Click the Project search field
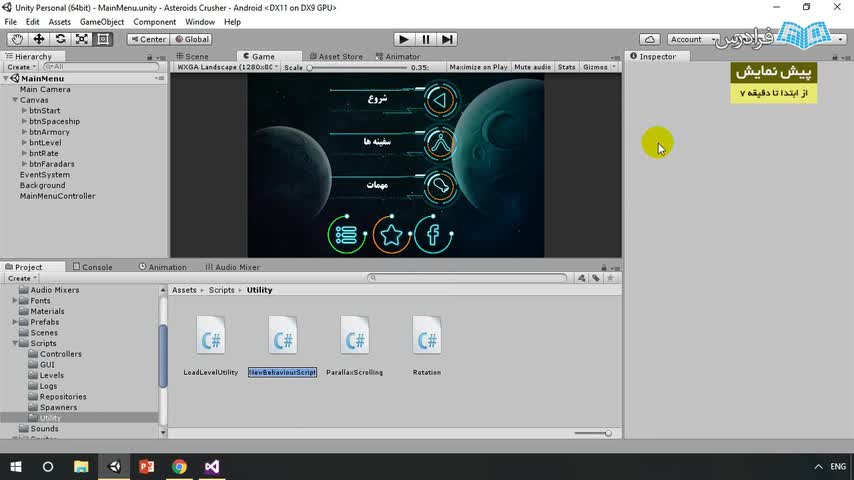 click(467, 278)
